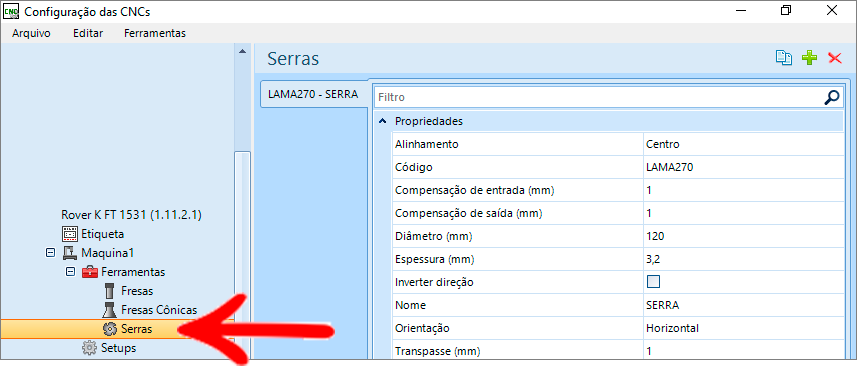Click the Fresas milling cutter icon
This screenshot has width=857, height=380.
point(109,291)
